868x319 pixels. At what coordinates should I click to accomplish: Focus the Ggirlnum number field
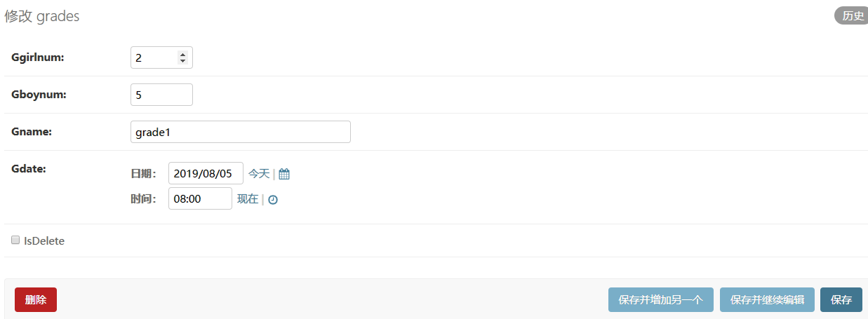click(x=161, y=57)
